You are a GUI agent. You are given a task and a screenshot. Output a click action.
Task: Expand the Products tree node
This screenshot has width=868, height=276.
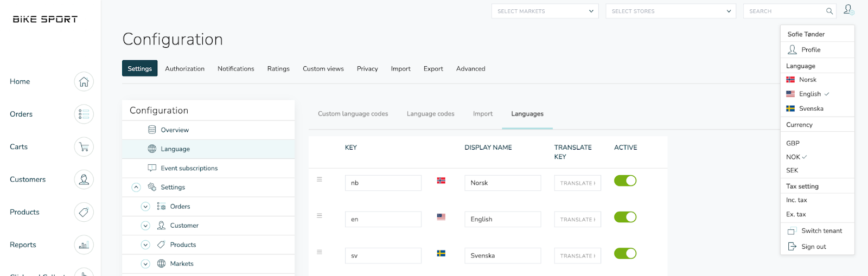click(145, 245)
